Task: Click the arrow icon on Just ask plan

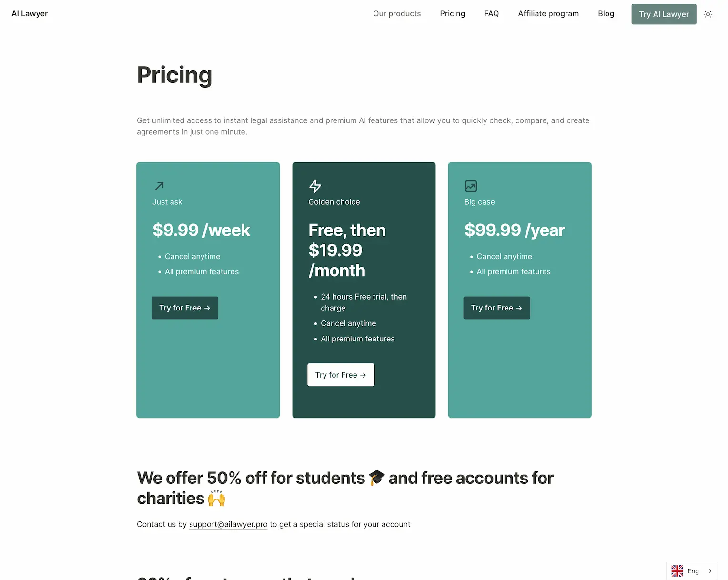Action: click(159, 186)
